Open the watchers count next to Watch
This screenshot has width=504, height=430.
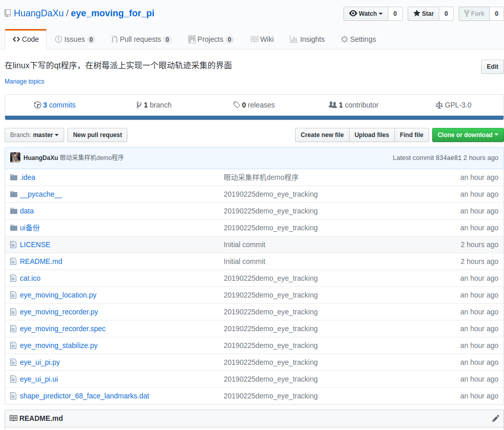pos(395,13)
